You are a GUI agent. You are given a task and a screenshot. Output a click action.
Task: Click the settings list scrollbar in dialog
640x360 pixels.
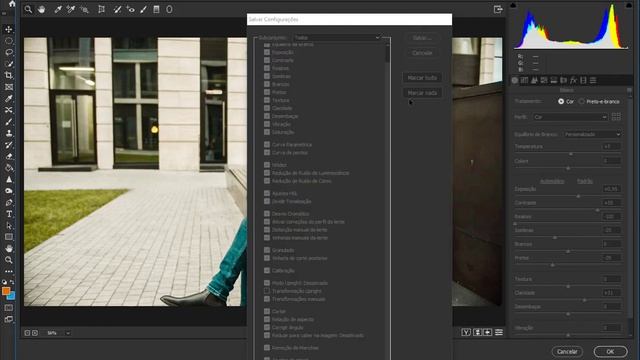388,53
